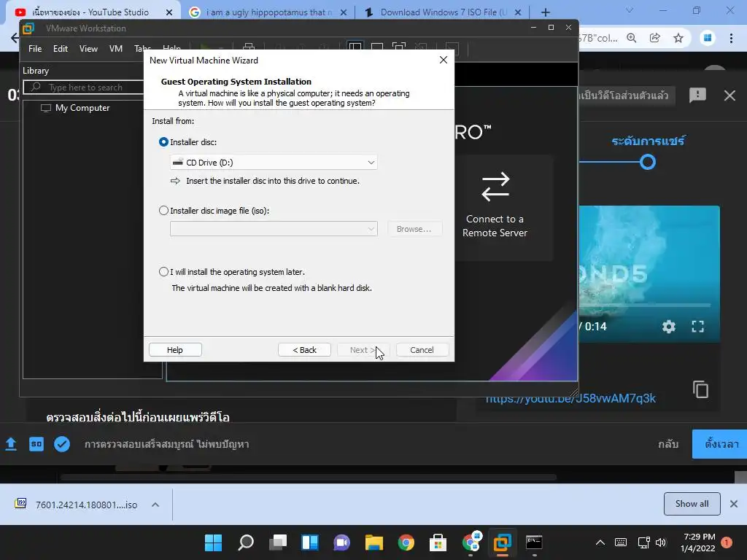Switch to the ugly hippopotamus Google tab
The width and height of the screenshot is (747, 560).
click(267, 12)
